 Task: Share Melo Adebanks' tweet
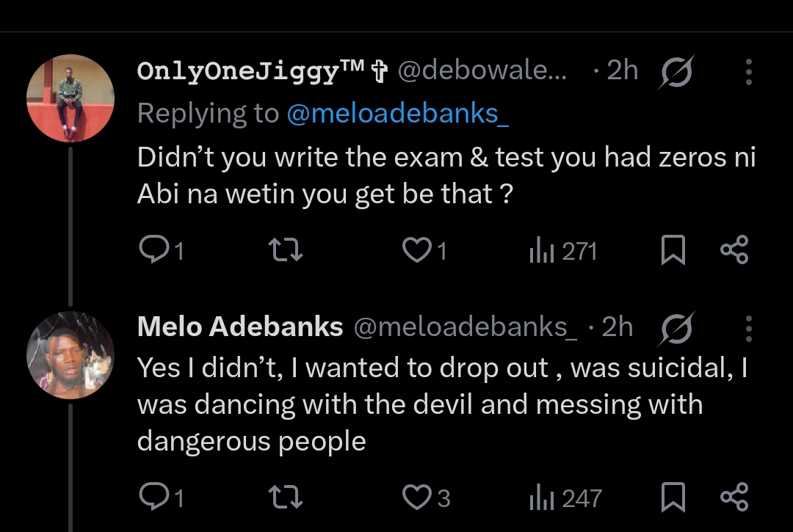point(734,497)
